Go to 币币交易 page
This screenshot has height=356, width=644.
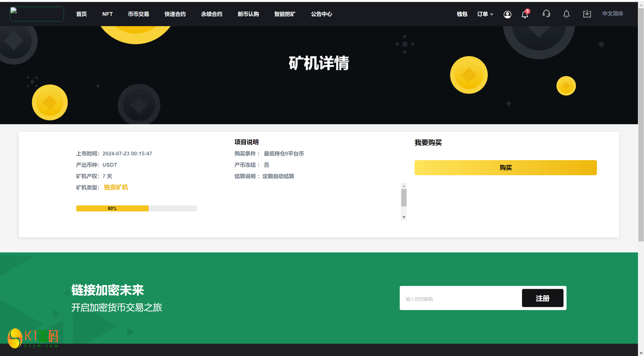click(138, 14)
